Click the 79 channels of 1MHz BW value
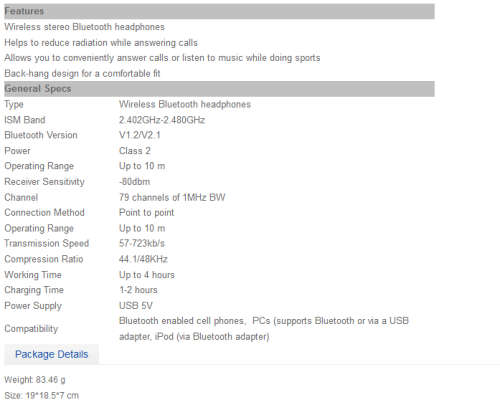 172,197
